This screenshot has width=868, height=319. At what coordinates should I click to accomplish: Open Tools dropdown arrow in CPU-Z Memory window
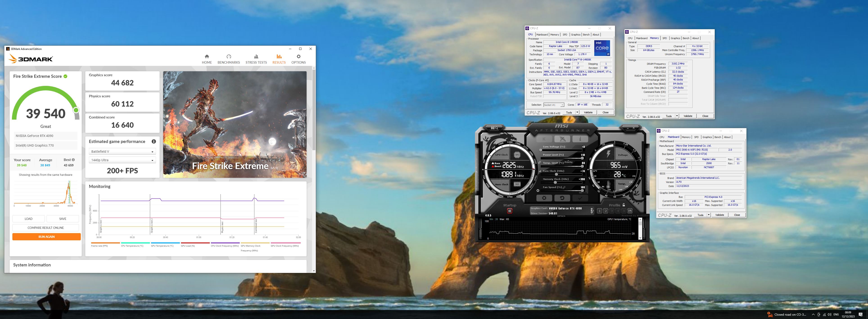click(677, 116)
